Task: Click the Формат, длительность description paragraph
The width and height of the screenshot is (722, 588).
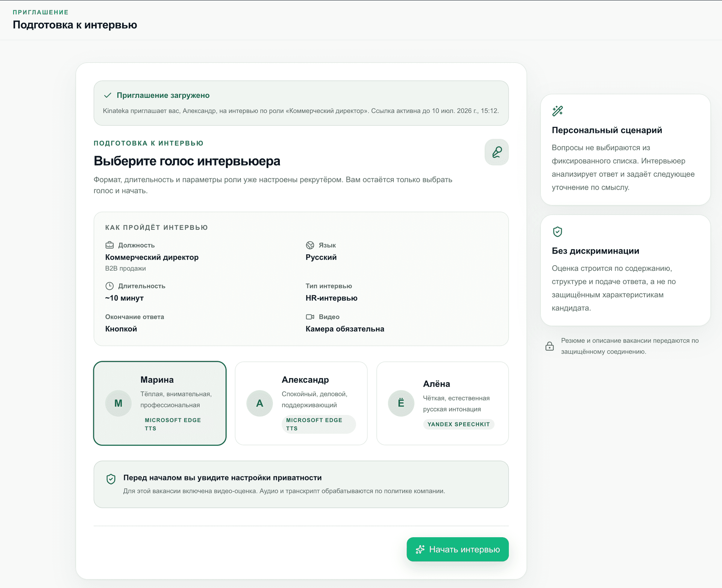Action: click(x=273, y=185)
